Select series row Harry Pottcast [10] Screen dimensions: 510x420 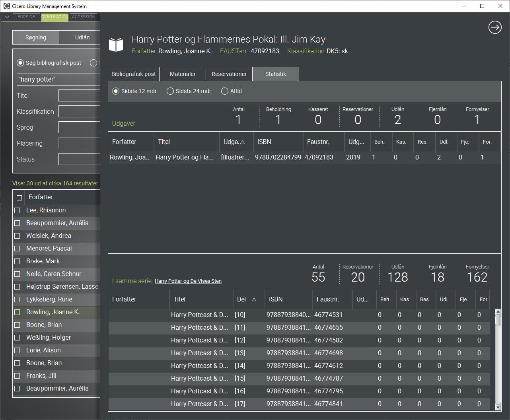click(299, 315)
